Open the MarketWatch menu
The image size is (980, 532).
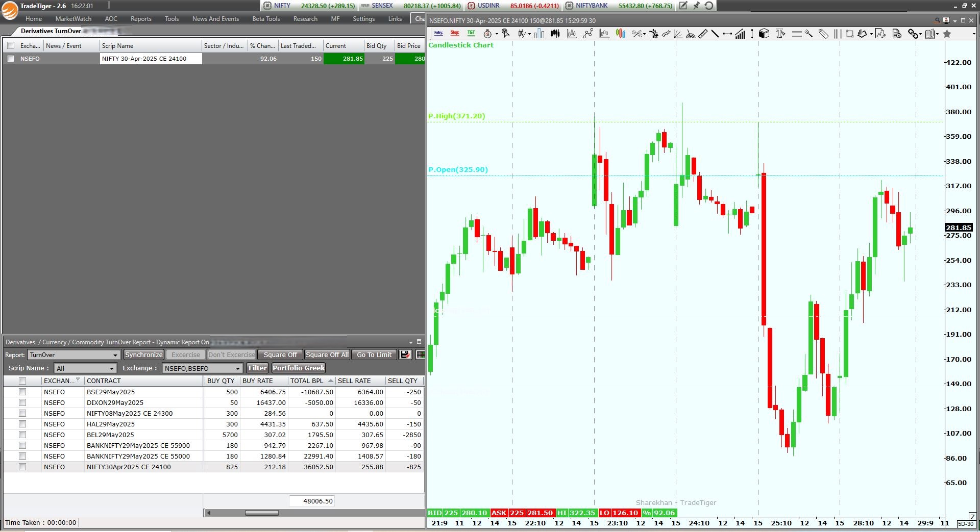pos(73,19)
